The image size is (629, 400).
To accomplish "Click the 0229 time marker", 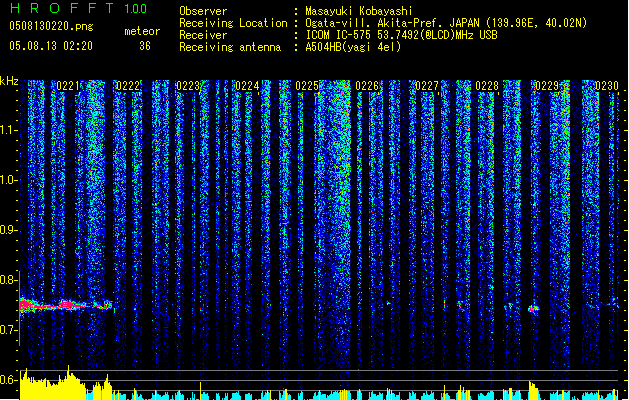I will pos(547,86).
